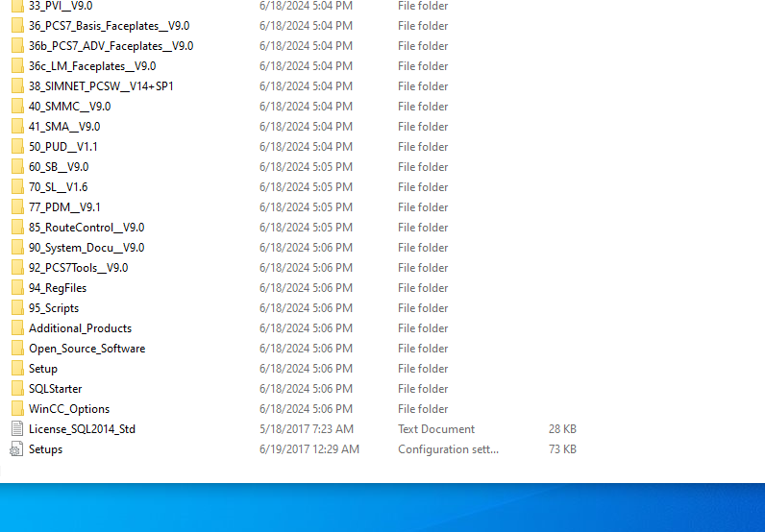Select the SQLStarter folder name

55,389
